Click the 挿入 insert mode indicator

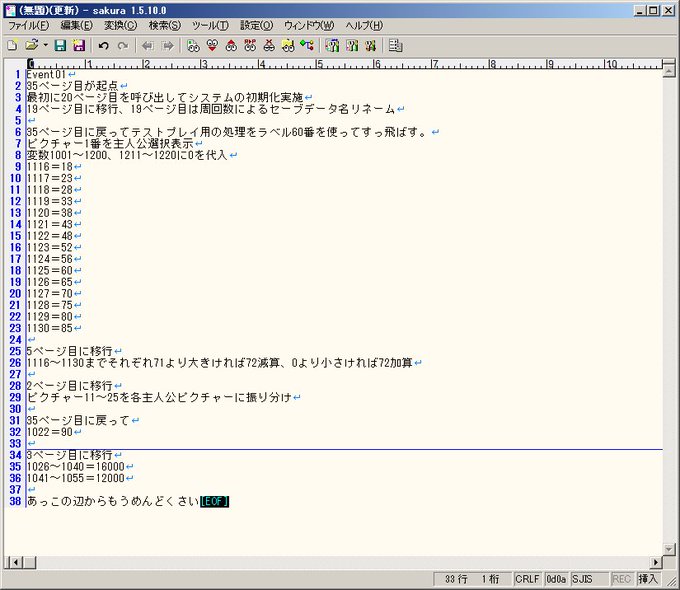click(648, 579)
